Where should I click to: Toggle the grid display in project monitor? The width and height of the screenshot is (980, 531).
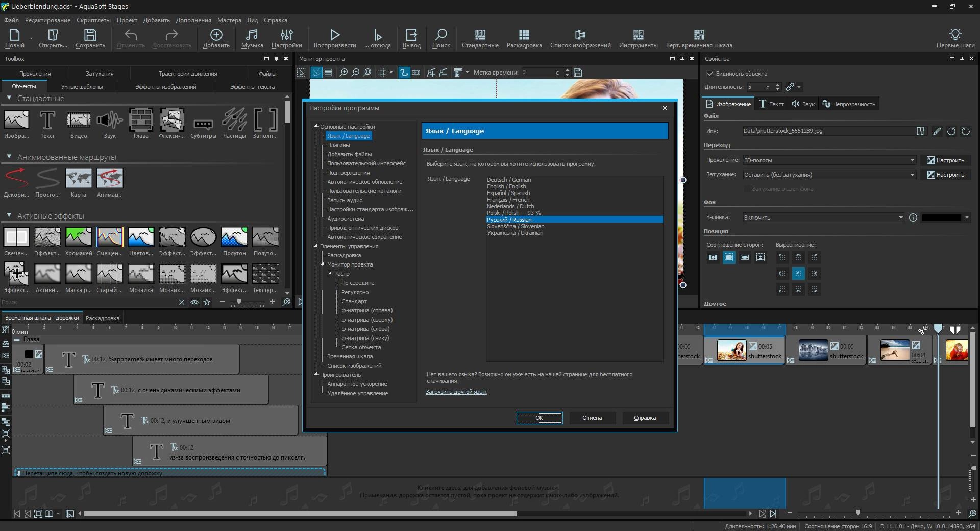pos(382,73)
